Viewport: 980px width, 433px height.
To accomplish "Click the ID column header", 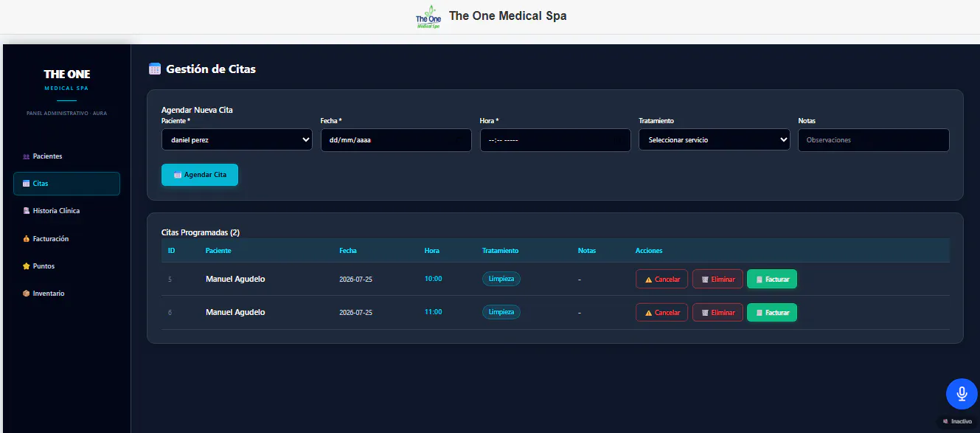I will (x=172, y=251).
